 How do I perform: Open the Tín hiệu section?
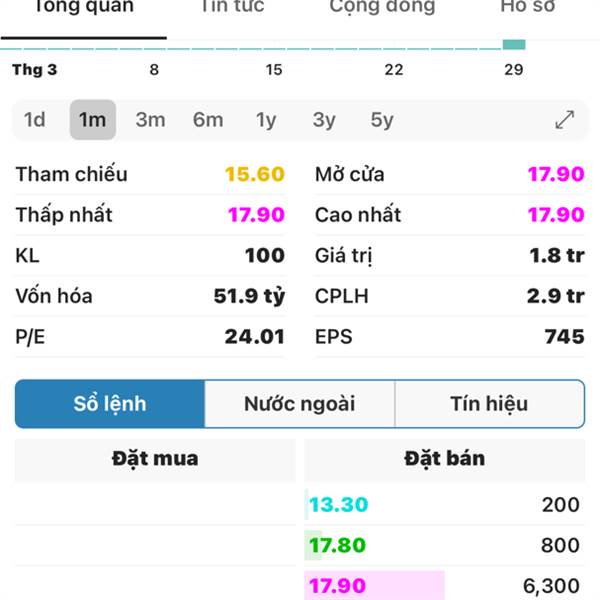point(489,404)
